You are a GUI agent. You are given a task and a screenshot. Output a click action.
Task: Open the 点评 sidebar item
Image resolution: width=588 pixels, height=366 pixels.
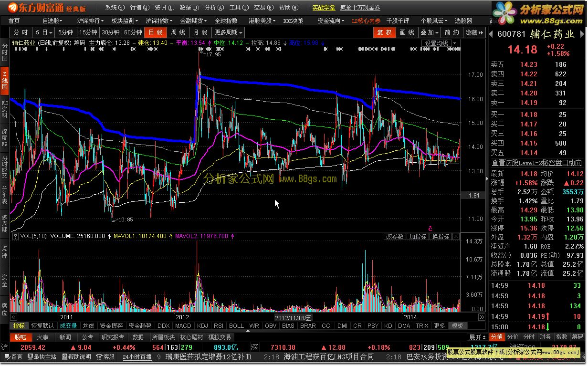point(5,252)
